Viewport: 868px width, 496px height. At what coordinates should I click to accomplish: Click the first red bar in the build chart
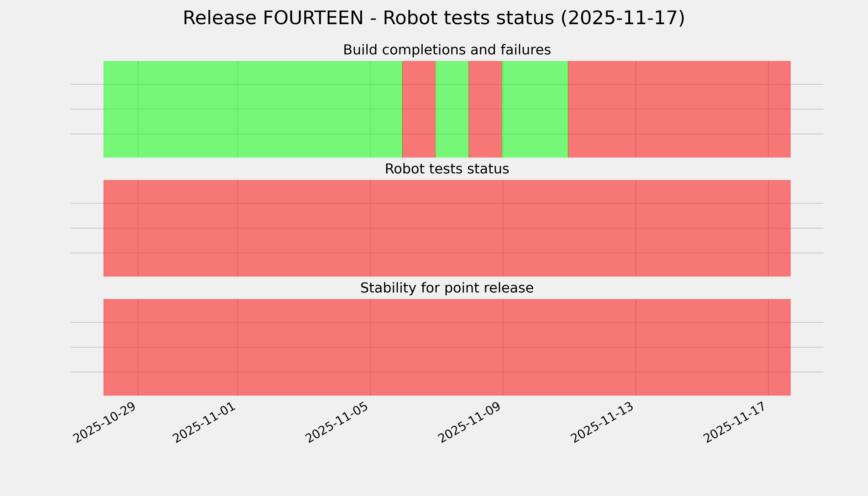click(419, 109)
